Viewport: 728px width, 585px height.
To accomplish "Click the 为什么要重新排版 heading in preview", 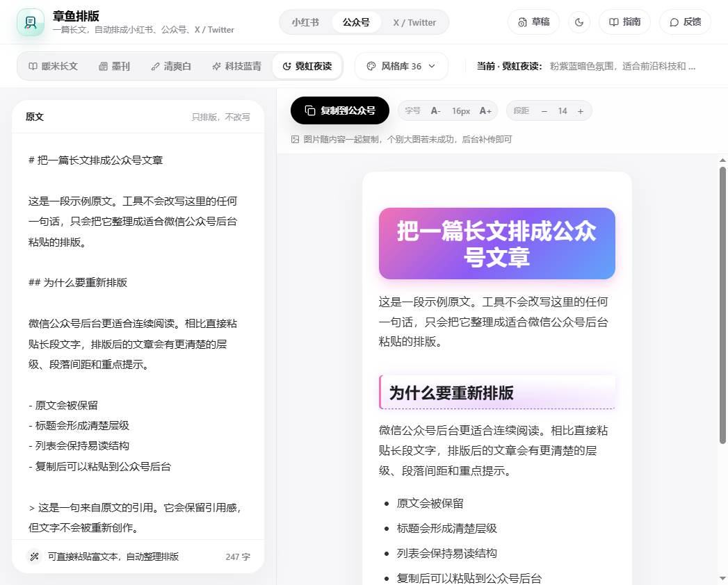I will [x=497, y=393].
